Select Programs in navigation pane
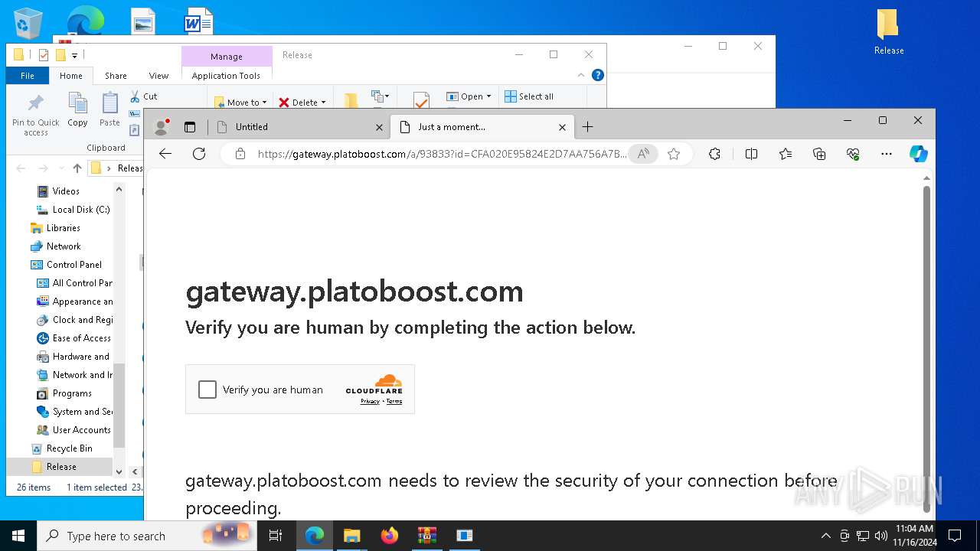Viewport: 980px width, 551px height. (x=64, y=393)
